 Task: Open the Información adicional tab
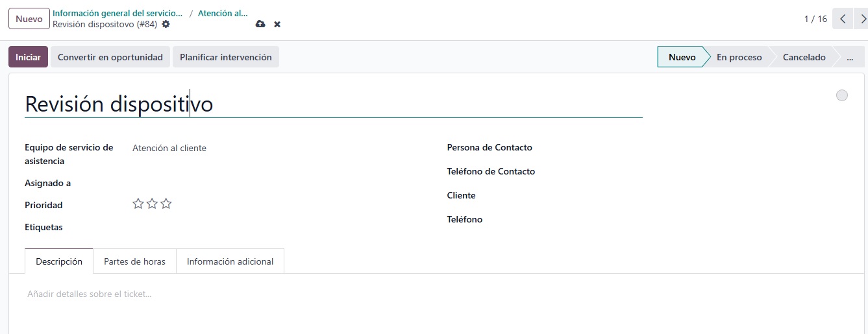tap(230, 261)
